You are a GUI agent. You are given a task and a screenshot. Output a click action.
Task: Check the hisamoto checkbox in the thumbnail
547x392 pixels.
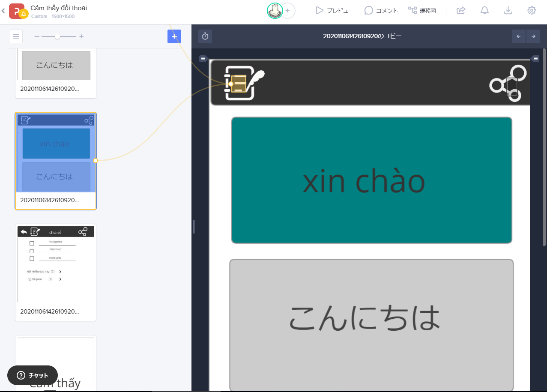click(32, 251)
